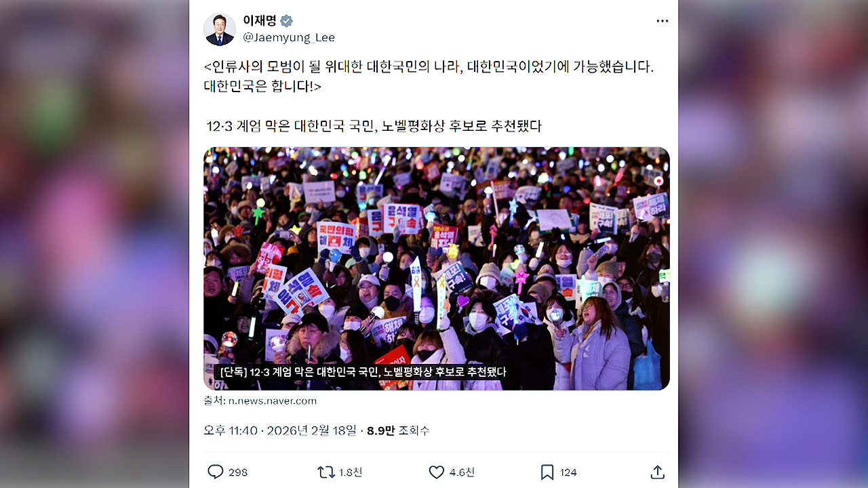Viewport: 868px width, 488px height.
Task: Open the rally crowd photo link card
Action: pyautogui.click(x=437, y=268)
